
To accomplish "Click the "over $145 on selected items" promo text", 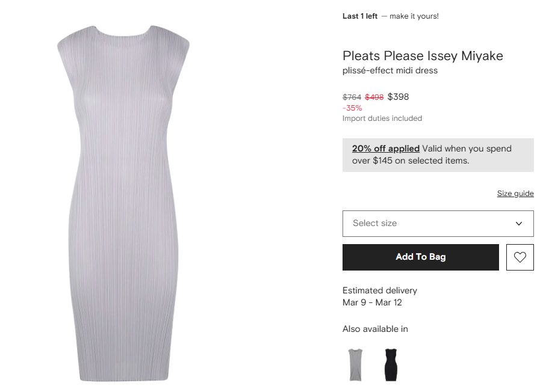I will tap(411, 161).
